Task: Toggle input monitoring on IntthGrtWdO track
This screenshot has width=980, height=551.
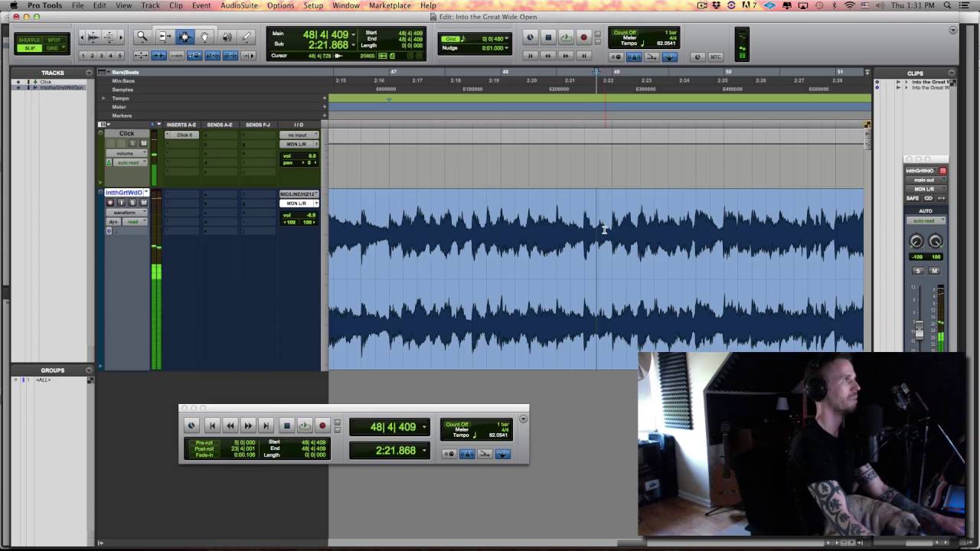Action: (121, 203)
